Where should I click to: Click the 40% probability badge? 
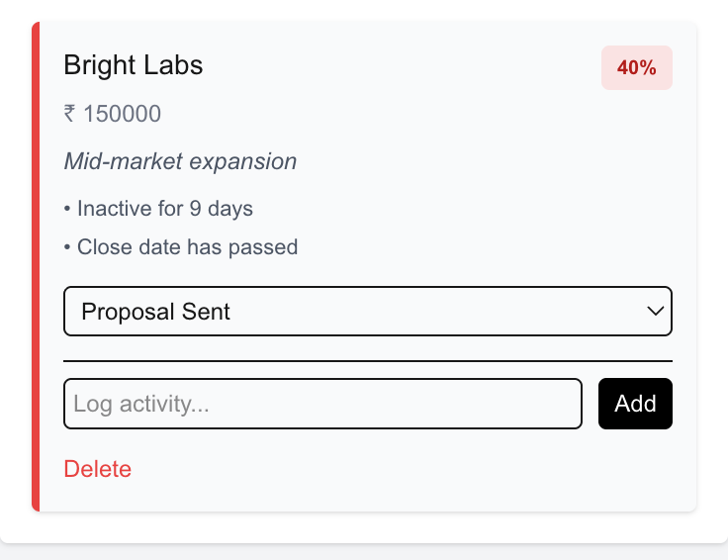coord(636,68)
